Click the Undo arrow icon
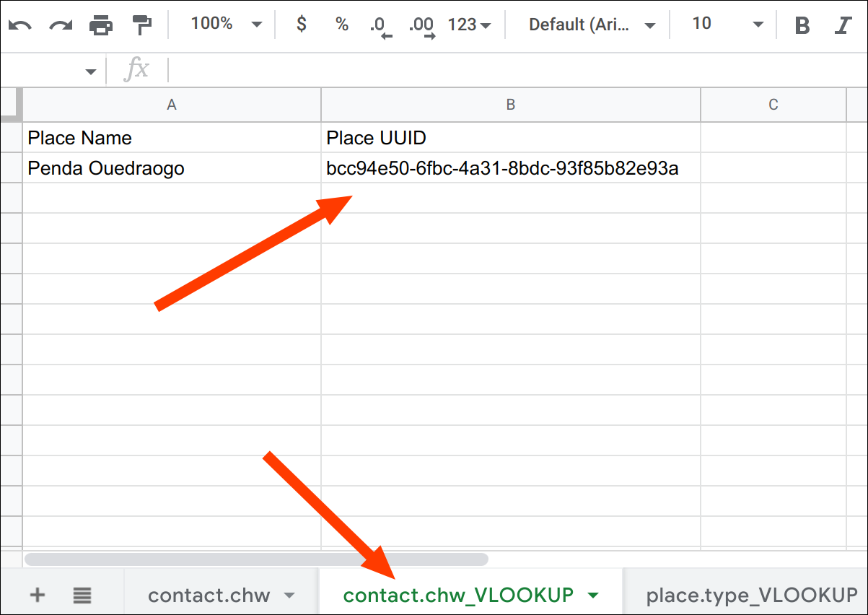868x615 pixels. tap(20, 25)
